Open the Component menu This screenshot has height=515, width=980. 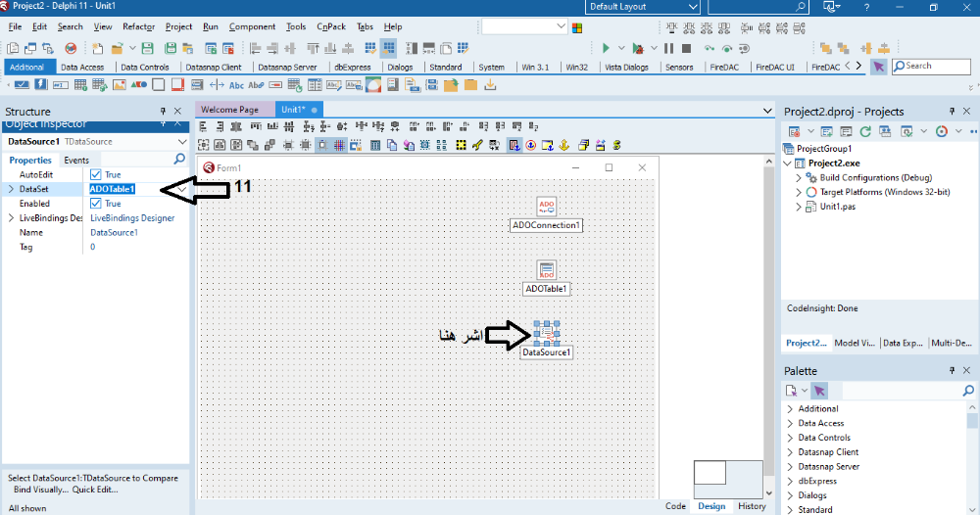tap(252, 26)
